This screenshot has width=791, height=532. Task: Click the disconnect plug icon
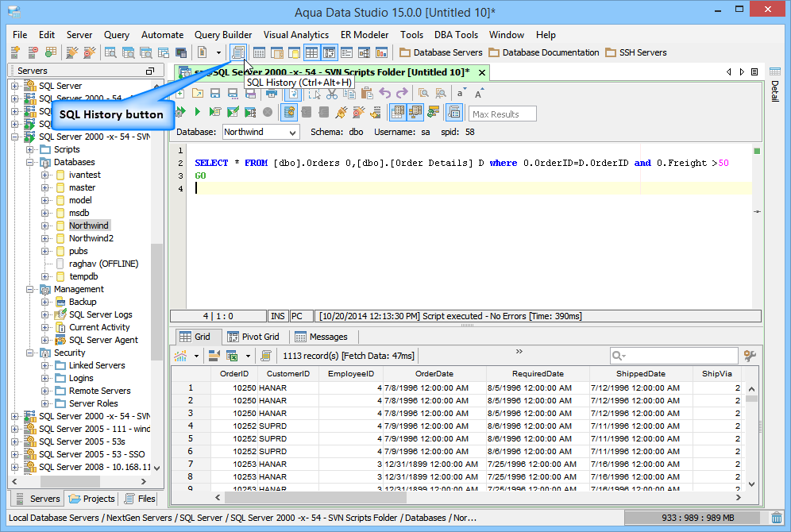358,112
